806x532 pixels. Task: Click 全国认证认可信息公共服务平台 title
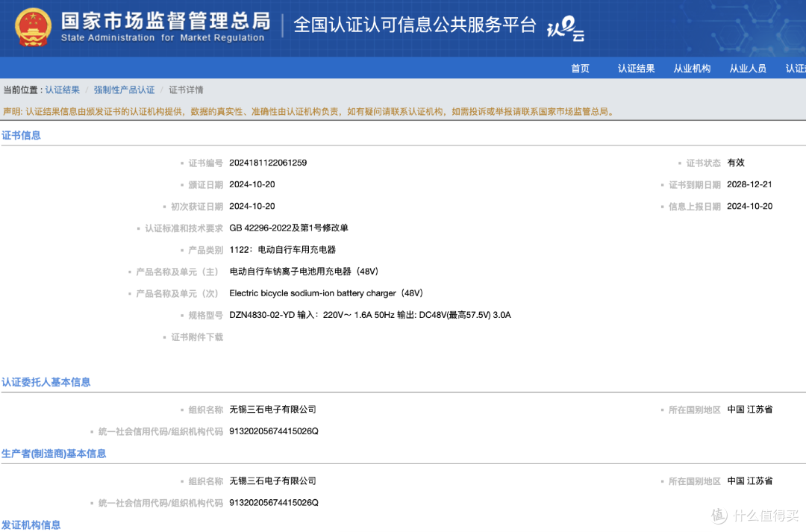click(x=415, y=25)
